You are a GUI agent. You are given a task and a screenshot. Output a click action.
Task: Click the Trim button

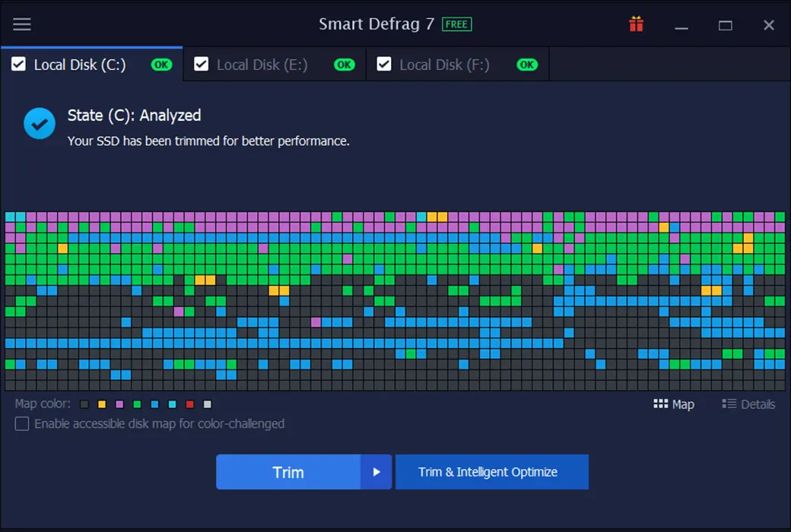coord(288,472)
